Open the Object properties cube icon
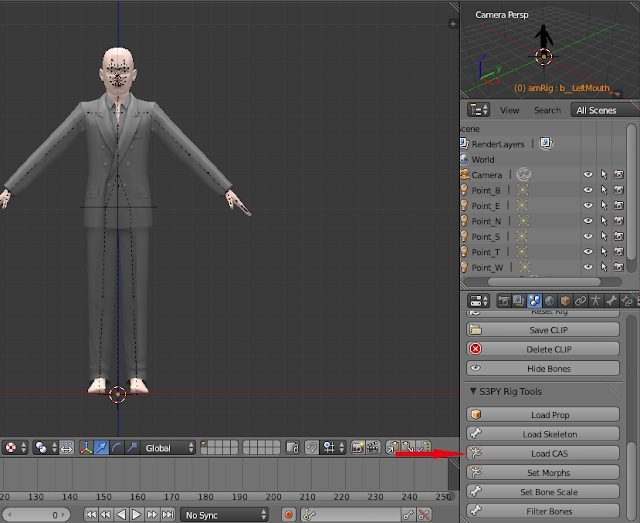The height and width of the screenshot is (523, 640). pos(564,300)
